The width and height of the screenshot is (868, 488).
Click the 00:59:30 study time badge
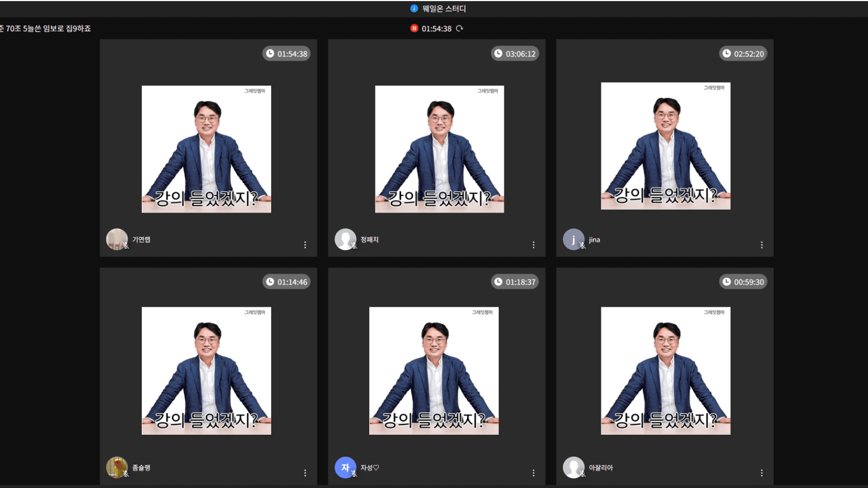pos(743,282)
